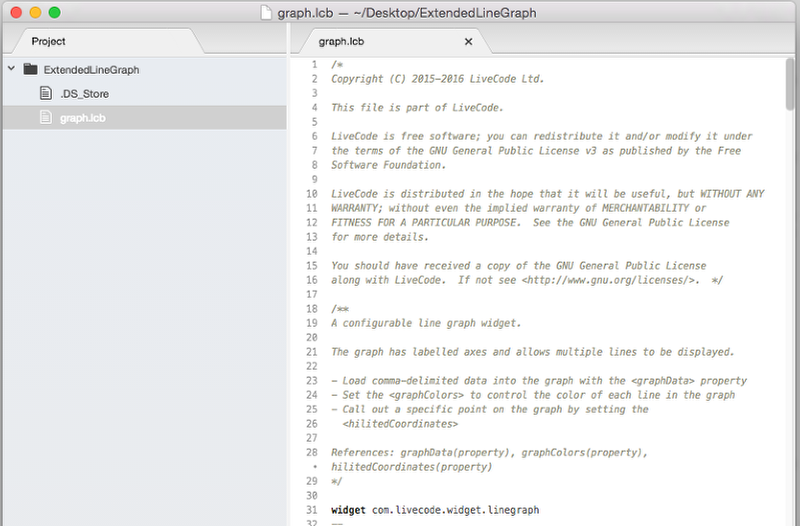Click the '<graphData>' text on line 23

coord(662,381)
